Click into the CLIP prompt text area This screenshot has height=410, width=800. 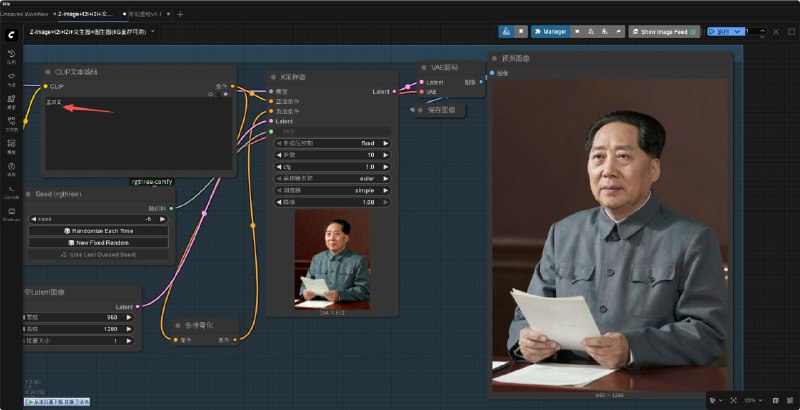138,133
